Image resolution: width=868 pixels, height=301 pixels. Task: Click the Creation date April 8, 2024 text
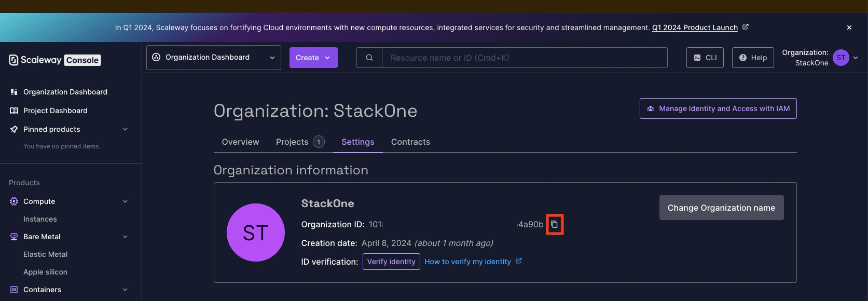[x=397, y=243]
